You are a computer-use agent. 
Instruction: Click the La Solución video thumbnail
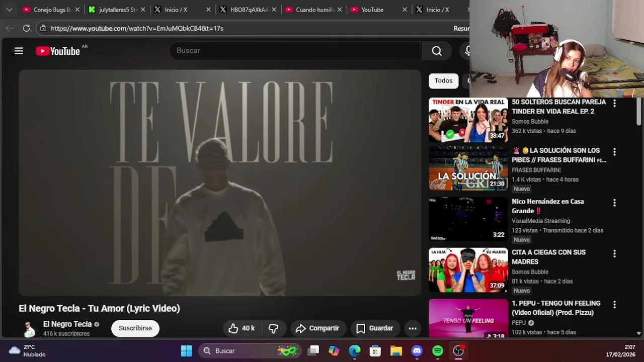click(468, 168)
